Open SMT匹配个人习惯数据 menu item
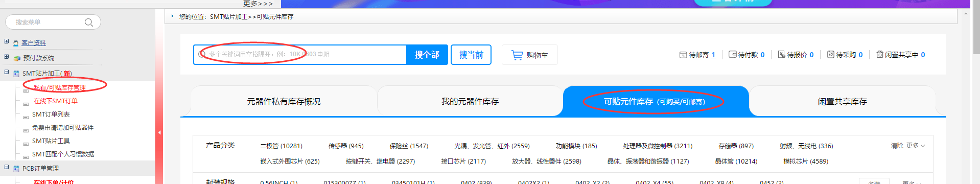This screenshot has height=184, width=980. (63, 154)
